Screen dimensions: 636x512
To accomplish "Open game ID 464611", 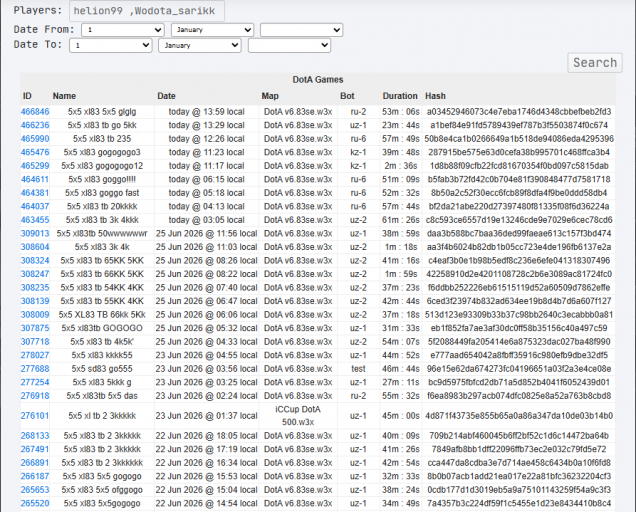I will coord(35,179).
